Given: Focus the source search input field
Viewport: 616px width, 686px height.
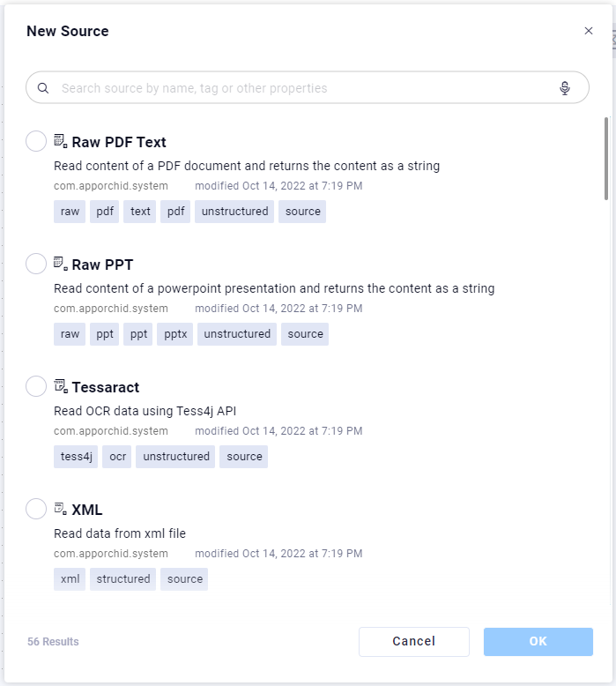Looking at the screenshot, I should point(300,88).
